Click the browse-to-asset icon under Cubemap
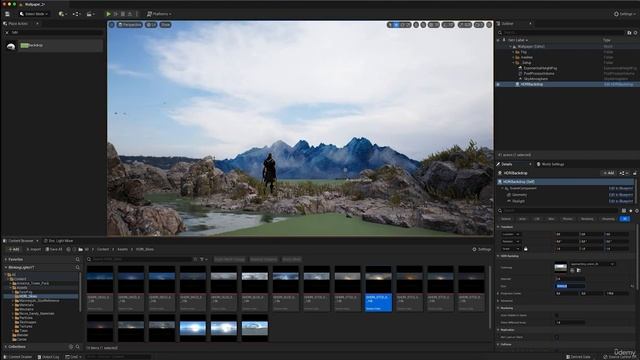The height and width of the screenshot is (360, 640). pyautogui.click(x=579, y=270)
